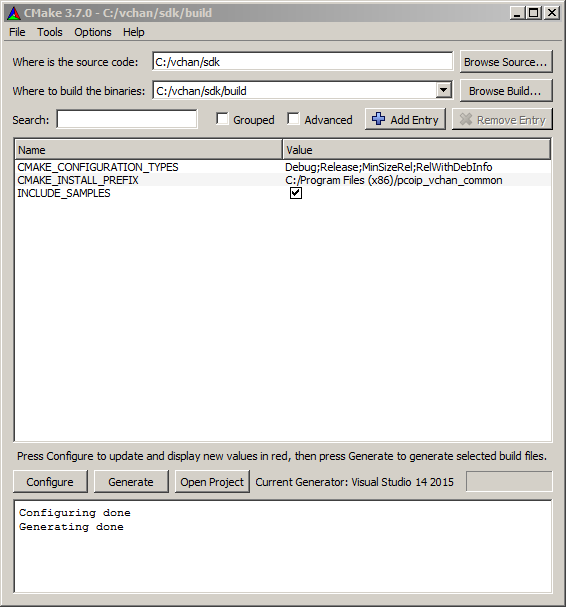Click the Add Entry button
The width and height of the screenshot is (566, 608).
tap(405, 119)
